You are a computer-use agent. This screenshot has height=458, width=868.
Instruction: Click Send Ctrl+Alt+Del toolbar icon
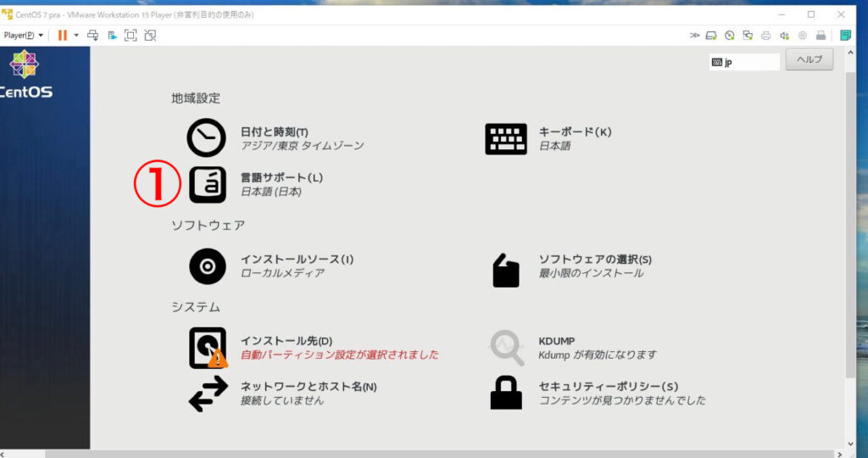(93, 35)
